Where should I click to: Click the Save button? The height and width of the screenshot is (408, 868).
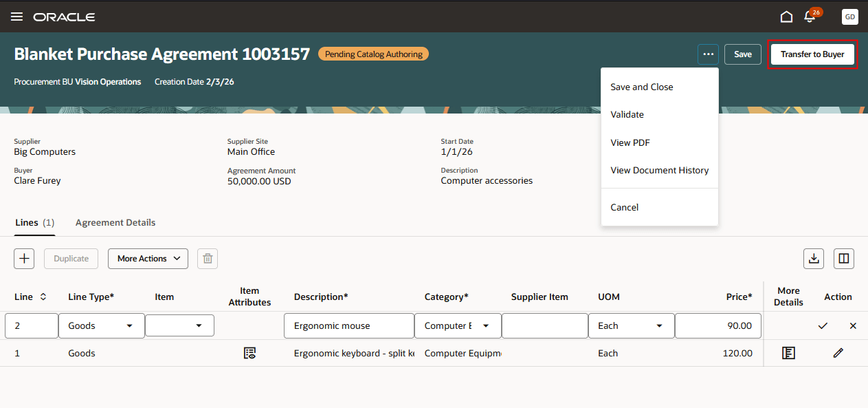(743, 54)
